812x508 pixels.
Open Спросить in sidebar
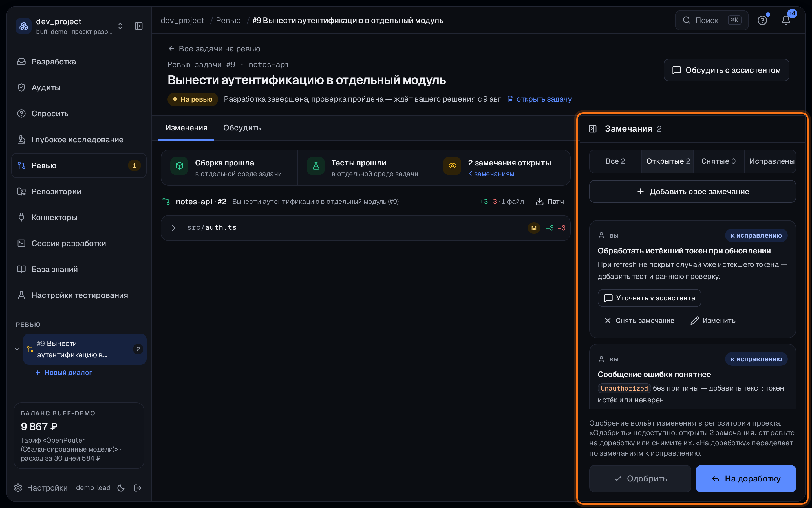(79, 113)
